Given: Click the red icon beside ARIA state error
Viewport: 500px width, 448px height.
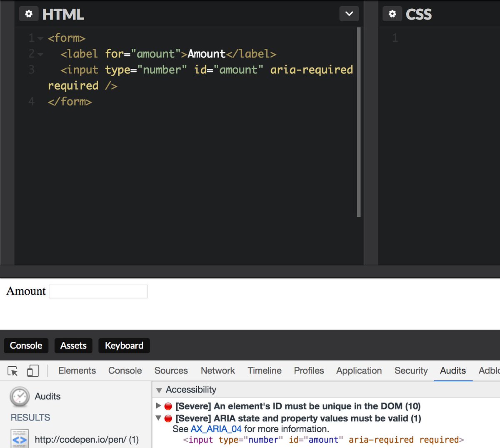Looking at the screenshot, I should pos(168,418).
